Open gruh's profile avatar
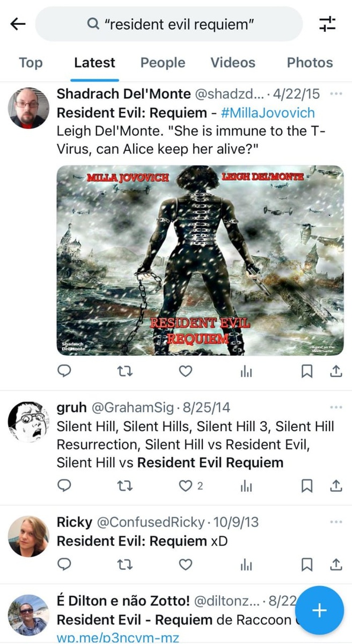The image size is (352, 644). [x=28, y=421]
